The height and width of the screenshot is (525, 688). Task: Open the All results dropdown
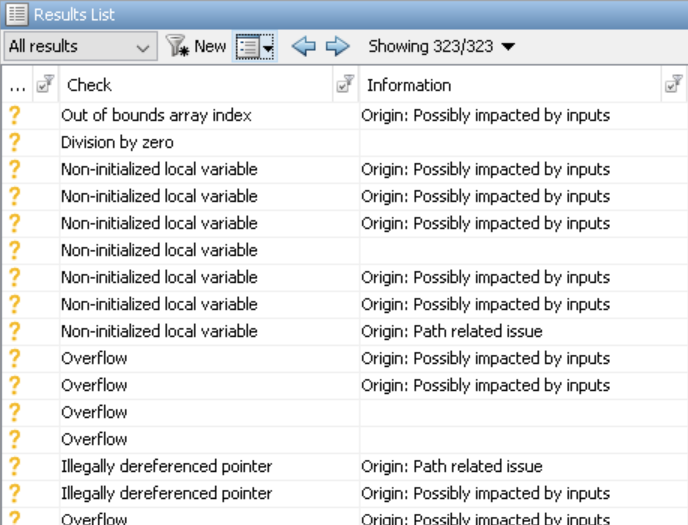pyautogui.click(x=80, y=46)
